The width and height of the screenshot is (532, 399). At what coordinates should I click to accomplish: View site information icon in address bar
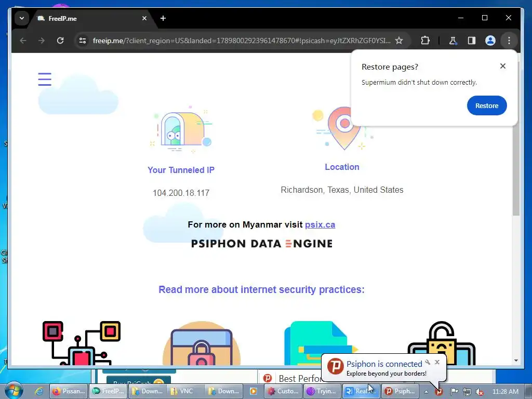point(83,41)
